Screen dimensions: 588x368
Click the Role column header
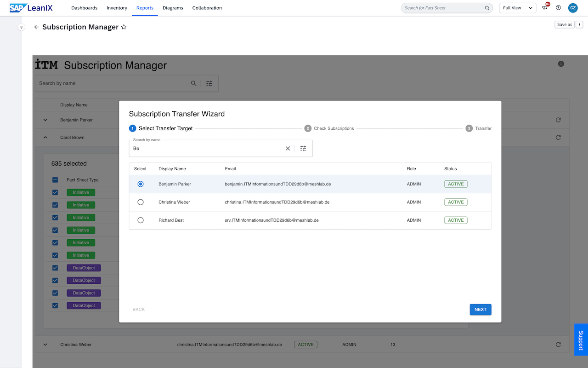412,169
